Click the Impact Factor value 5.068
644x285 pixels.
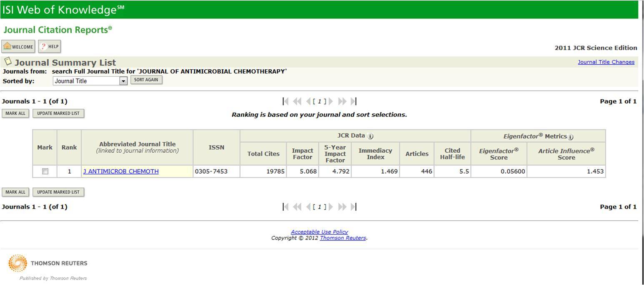click(308, 171)
